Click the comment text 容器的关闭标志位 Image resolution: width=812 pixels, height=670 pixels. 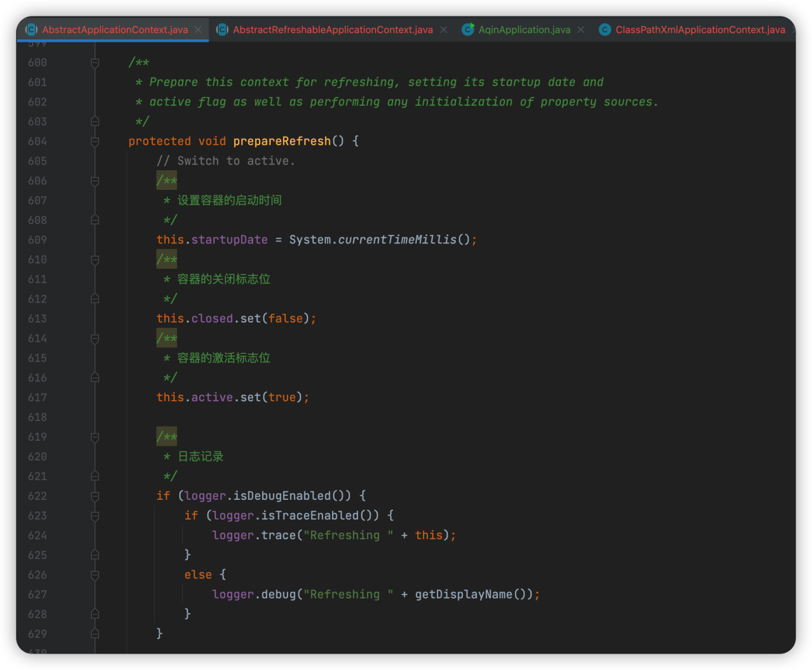pyautogui.click(x=224, y=279)
